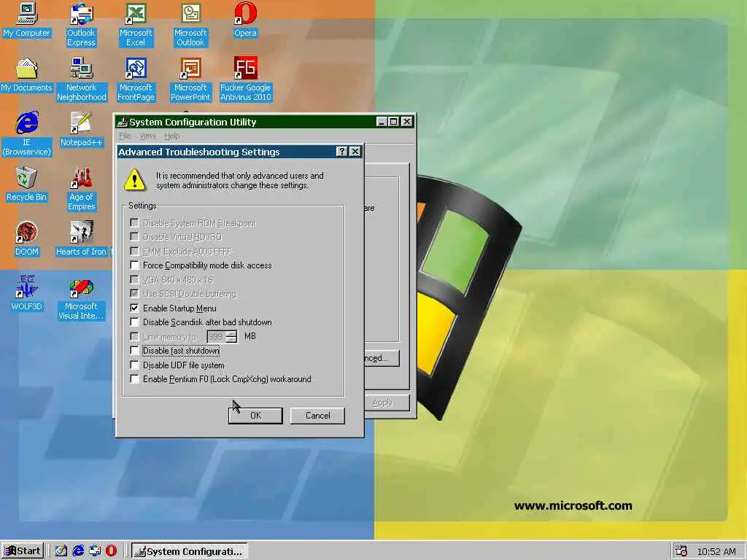Open the Start menu
Screen dimensions: 747x560
tap(23, 551)
